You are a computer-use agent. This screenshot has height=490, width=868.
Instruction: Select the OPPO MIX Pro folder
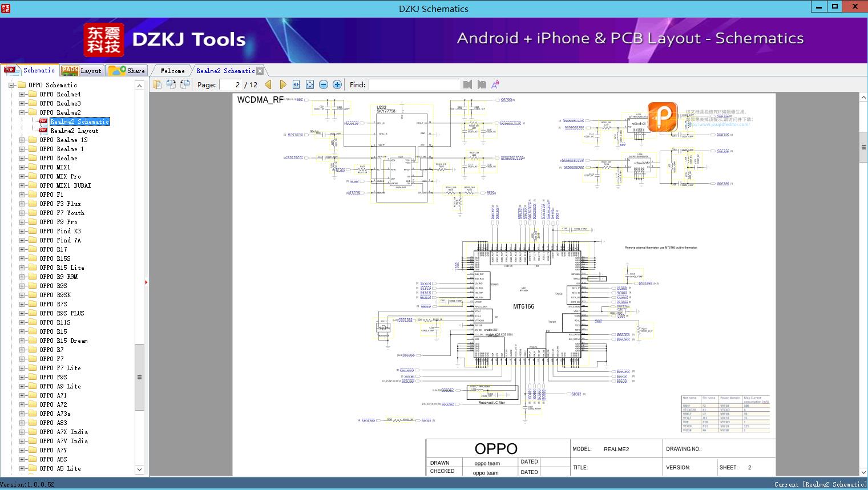coord(60,176)
